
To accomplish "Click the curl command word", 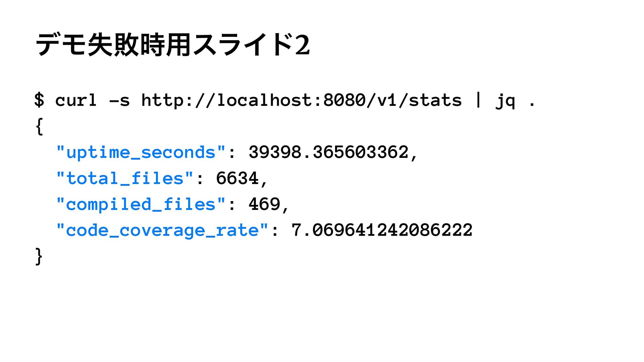I will [x=76, y=100].
